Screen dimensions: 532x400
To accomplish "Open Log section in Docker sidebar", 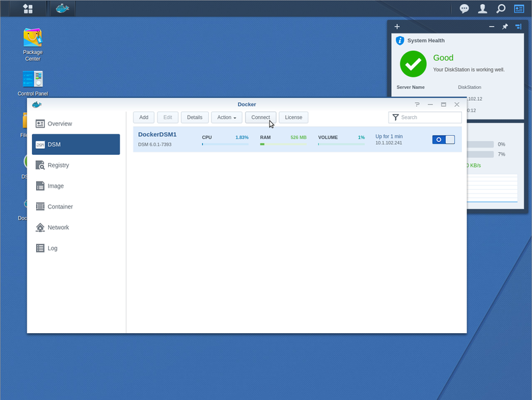I will [x=75, y=248].
